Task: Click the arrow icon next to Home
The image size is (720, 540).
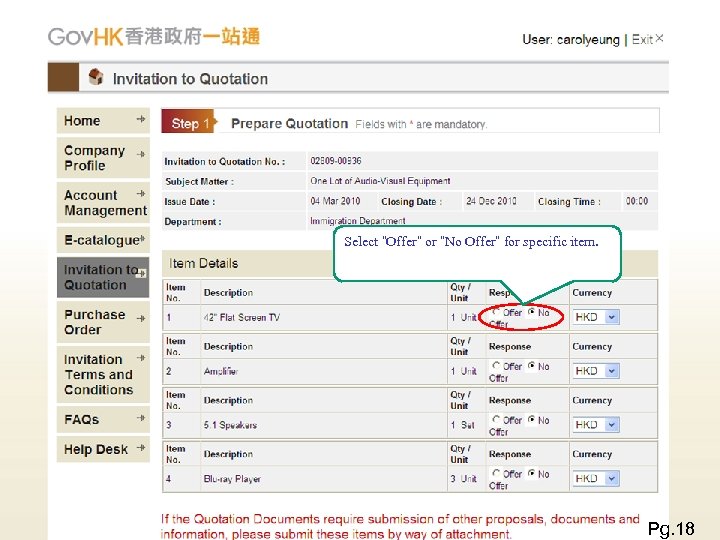Action: 141,119
